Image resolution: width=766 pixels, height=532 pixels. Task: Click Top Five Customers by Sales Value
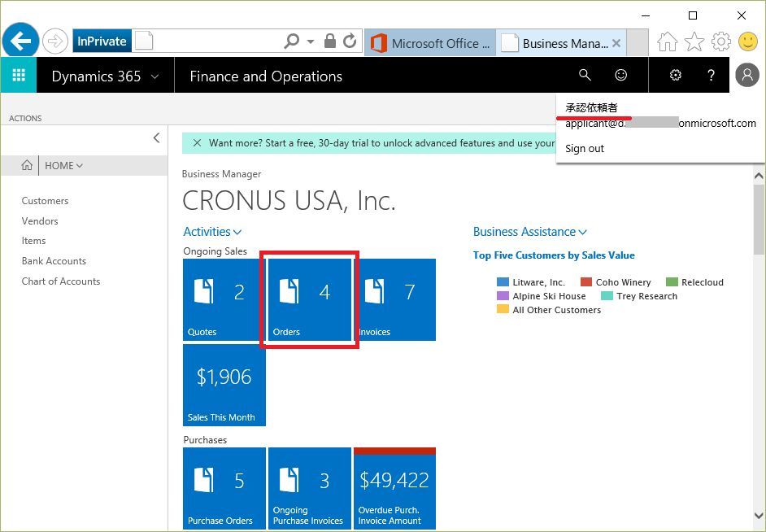coord(554,255)
